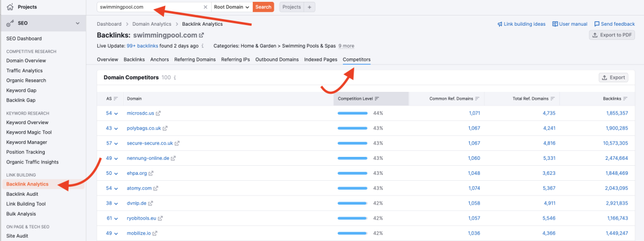The height and width of the screenshot is (241, 644).
Task: Expand AS score 54 for atomy.com
Action: pyautogui.click(x=112, y=189)
